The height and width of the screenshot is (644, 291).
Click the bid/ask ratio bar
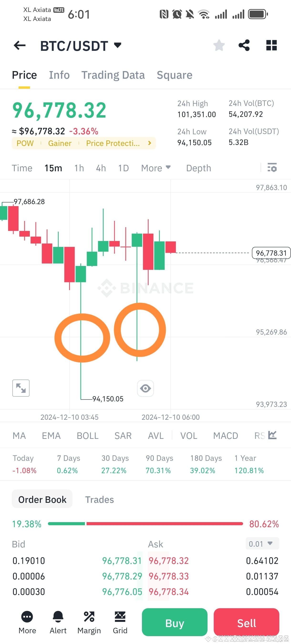tap(145, 524)
